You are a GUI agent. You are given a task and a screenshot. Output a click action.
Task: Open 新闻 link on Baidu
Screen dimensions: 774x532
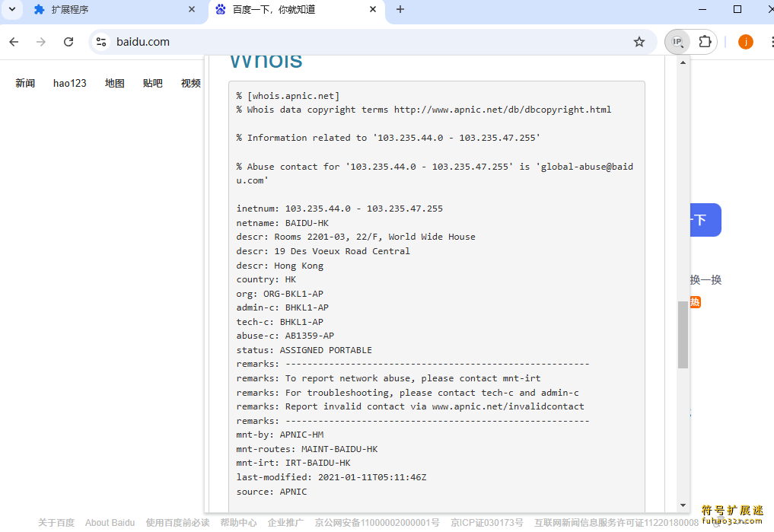coord(24,83)
